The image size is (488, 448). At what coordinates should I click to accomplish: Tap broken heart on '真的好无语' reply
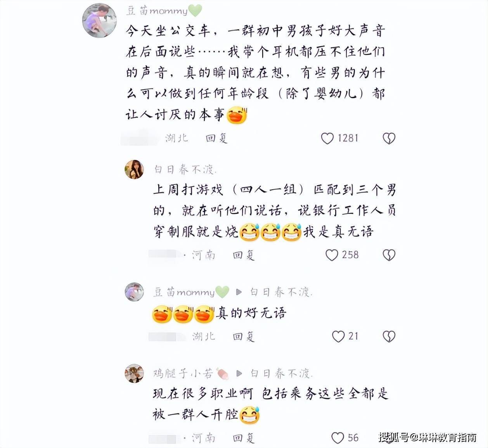[x=389, y=336]
